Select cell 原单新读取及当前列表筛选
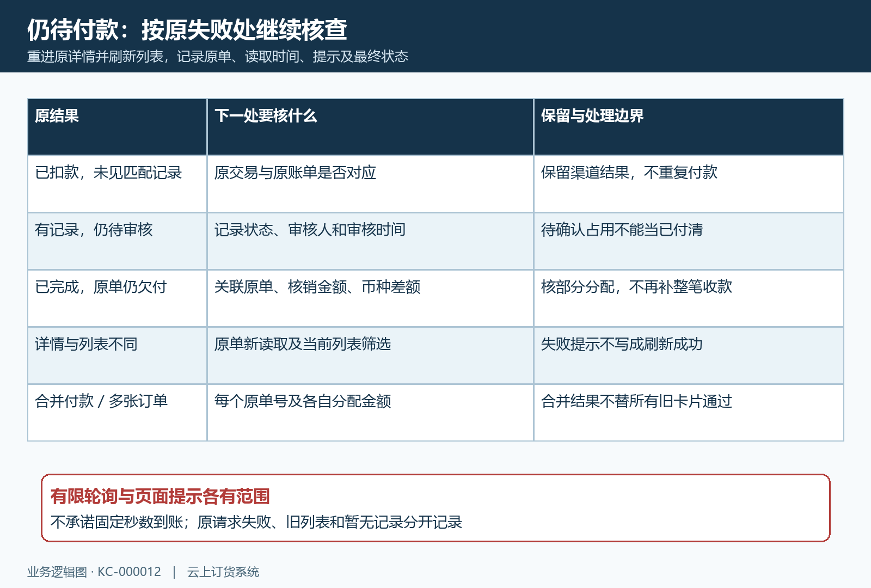Image resolution: width=871 pixels, height=588 pixels. 370,356
